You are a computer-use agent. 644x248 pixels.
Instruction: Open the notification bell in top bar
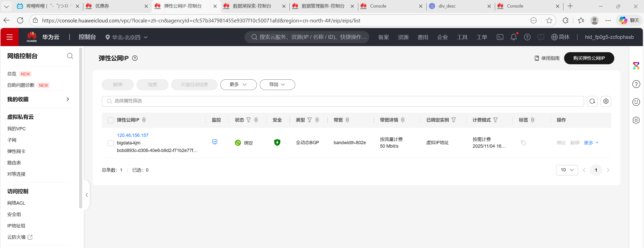(514, 37)
